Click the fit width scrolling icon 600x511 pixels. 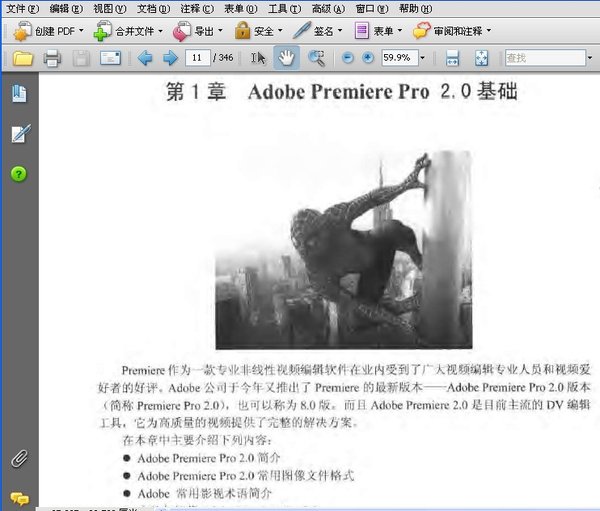452,58
